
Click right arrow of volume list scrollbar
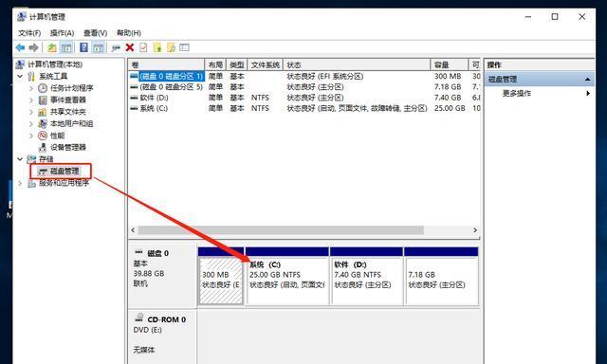click(x=475, y=230)
